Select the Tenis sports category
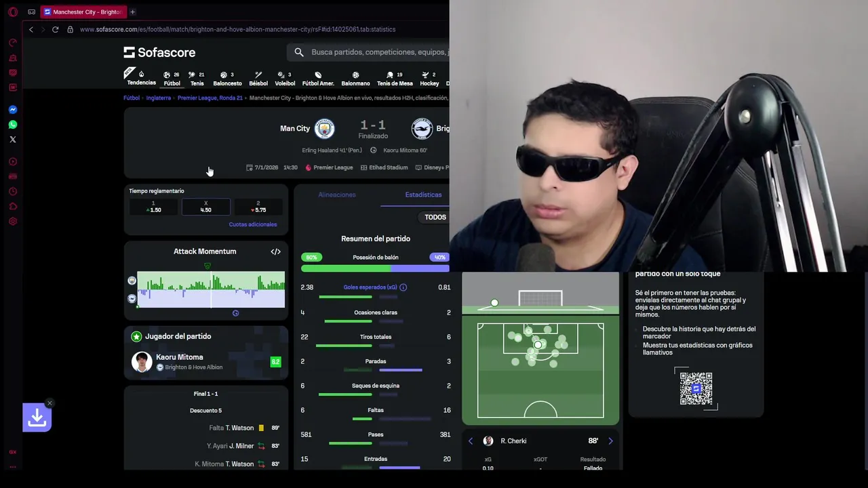This screenshot has width=868, height=488. click(197, 79)
